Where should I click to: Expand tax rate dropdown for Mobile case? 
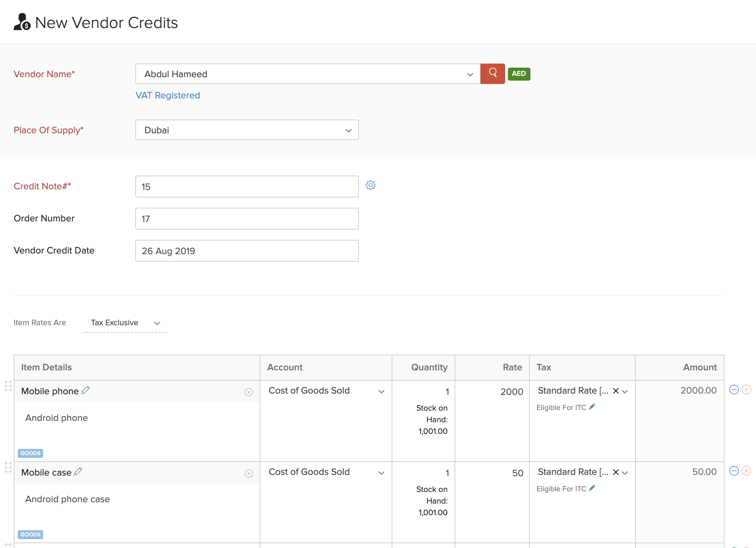625,472
